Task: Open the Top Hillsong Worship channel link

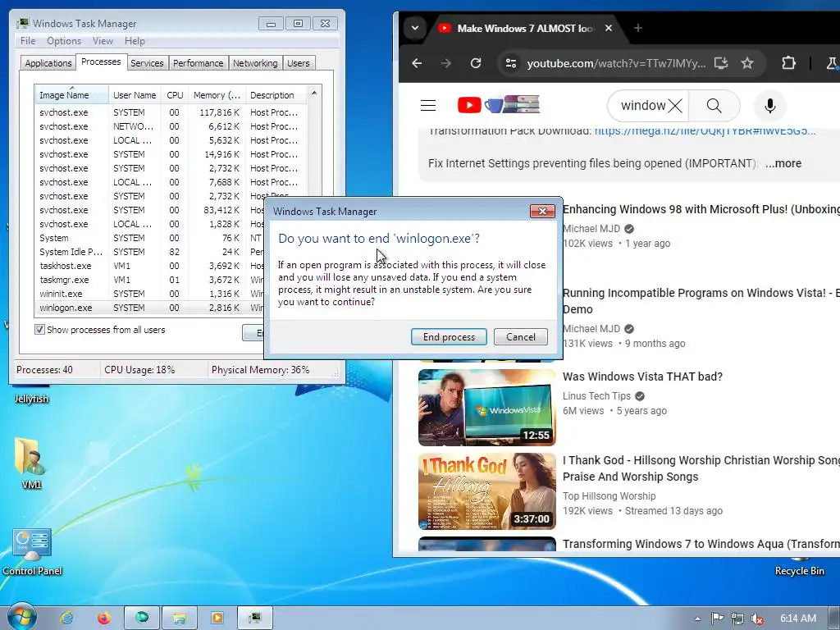Action: pyautogui.click(x=609, y=496)
